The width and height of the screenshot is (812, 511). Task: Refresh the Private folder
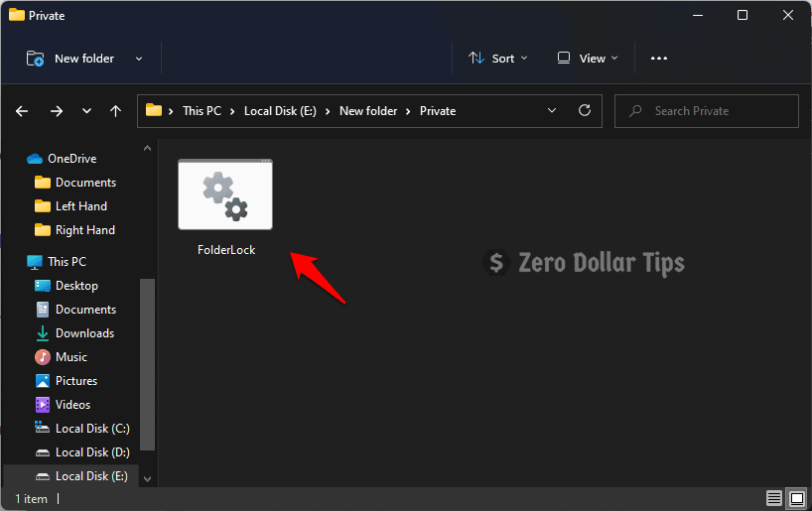coord(585,110)
